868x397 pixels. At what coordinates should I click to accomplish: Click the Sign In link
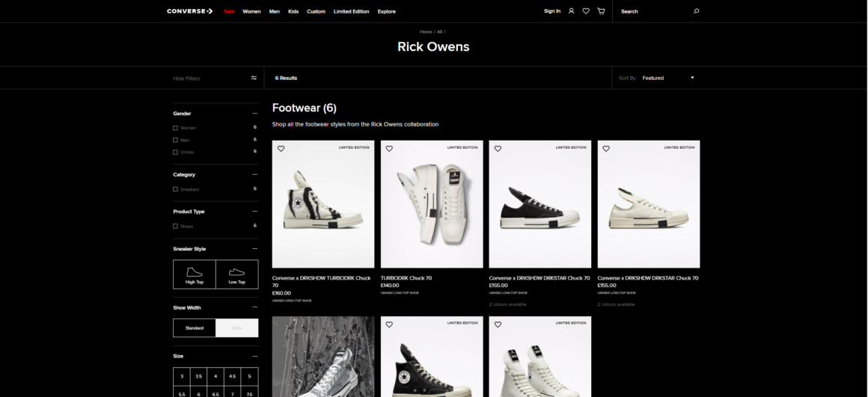pos(552,11)
